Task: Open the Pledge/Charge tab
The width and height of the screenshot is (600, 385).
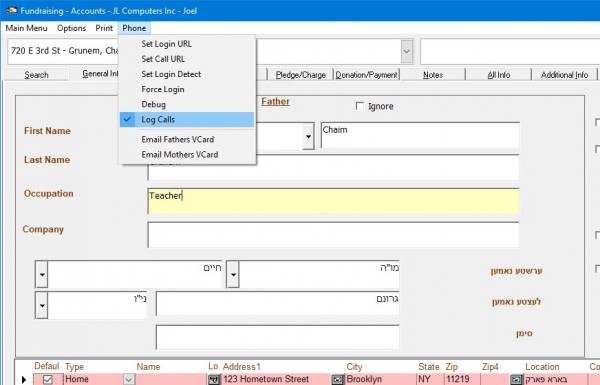Action: [x=300, y=75]
